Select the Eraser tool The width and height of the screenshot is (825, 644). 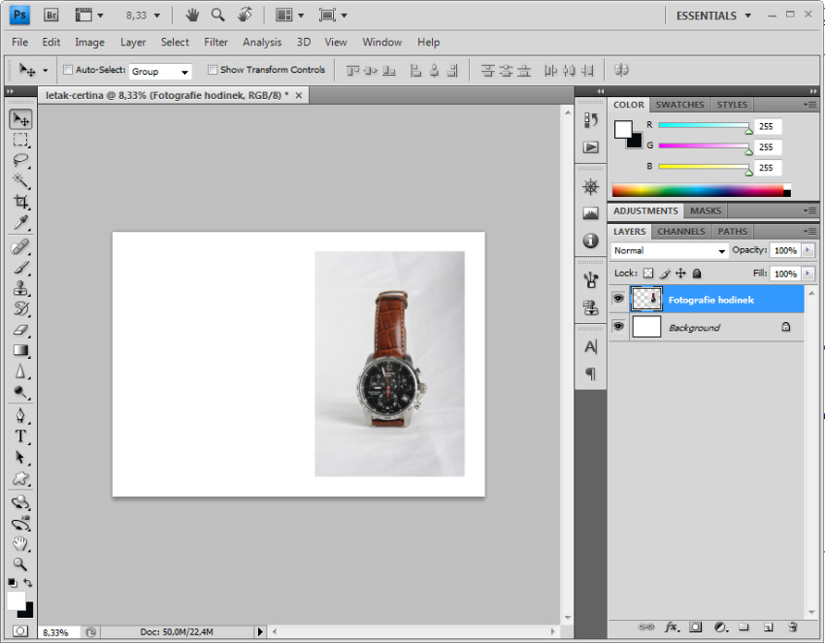[x=20, y=330]
